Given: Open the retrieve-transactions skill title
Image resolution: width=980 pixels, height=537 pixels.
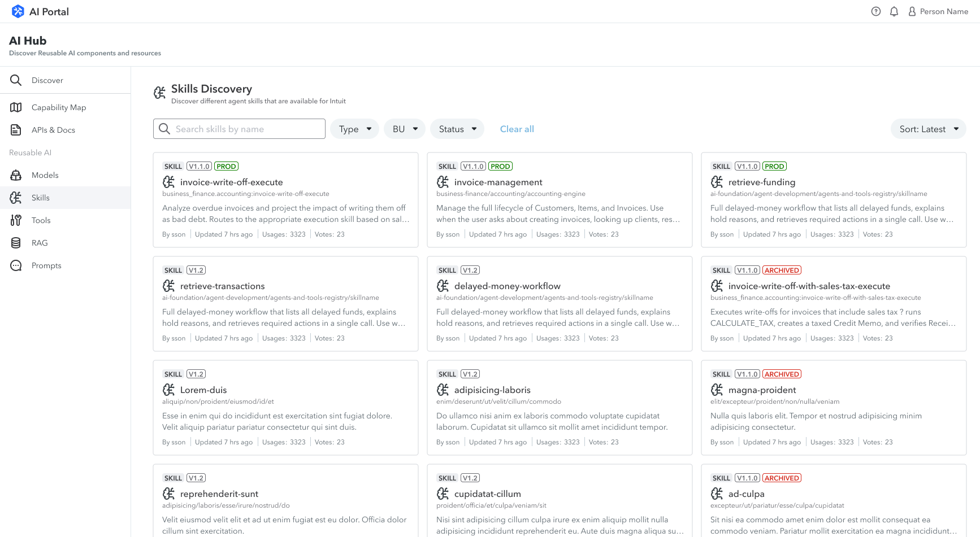Looking at the screenshot, I should 223,286.
